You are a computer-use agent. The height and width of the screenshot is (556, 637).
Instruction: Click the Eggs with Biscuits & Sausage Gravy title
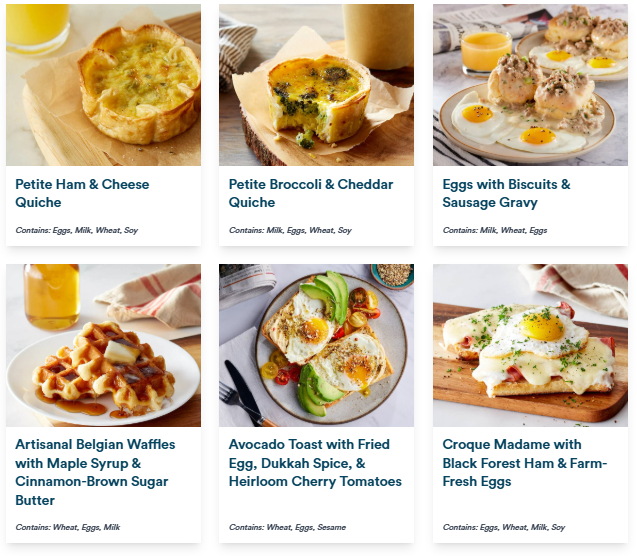[x=506, y=193]
